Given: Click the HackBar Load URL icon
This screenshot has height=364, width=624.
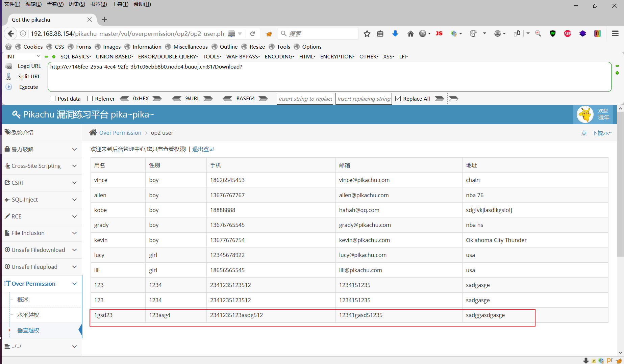Looking at the screenshot, I should (x=9, y=66).
